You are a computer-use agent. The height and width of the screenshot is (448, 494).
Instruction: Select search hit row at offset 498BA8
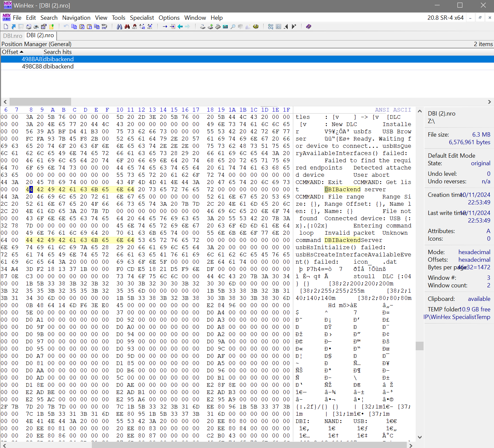247,59
